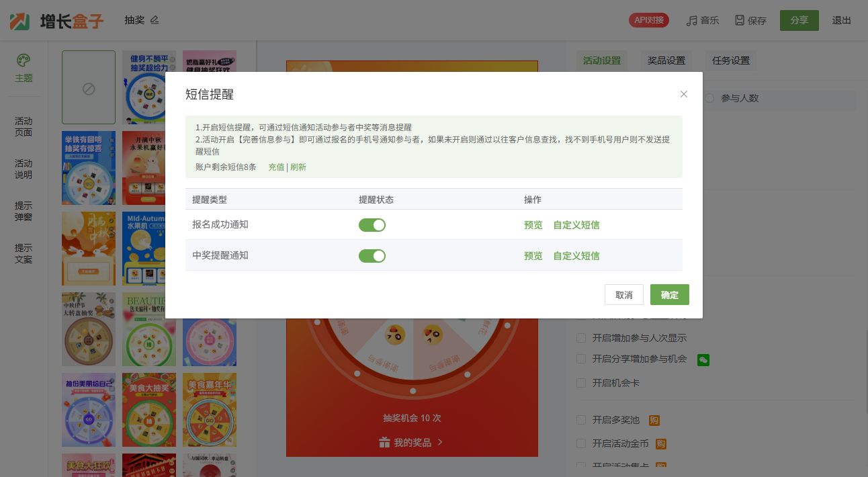Preview the 报名成功通知 message
This screenshot has height=477, width=868.
[533, 225]
